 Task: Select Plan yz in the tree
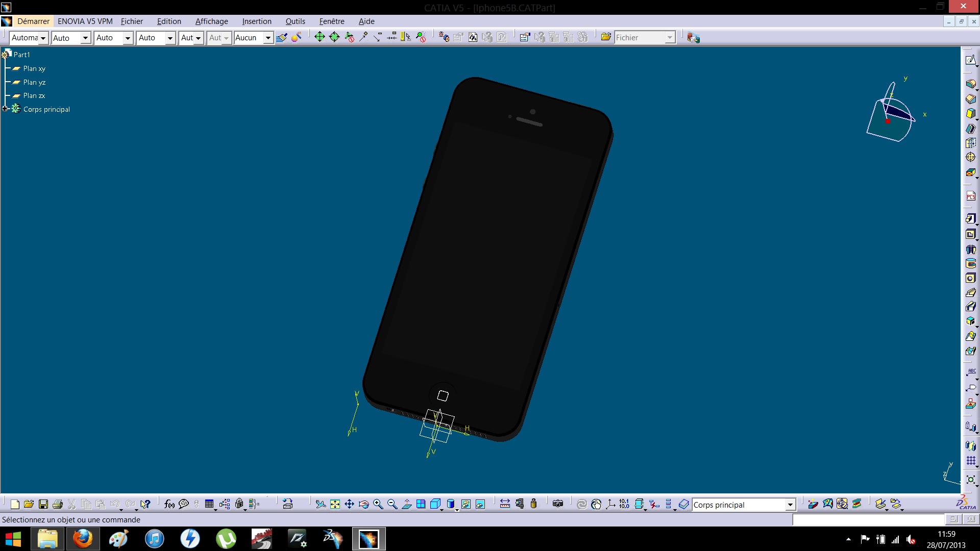point(34,82)
